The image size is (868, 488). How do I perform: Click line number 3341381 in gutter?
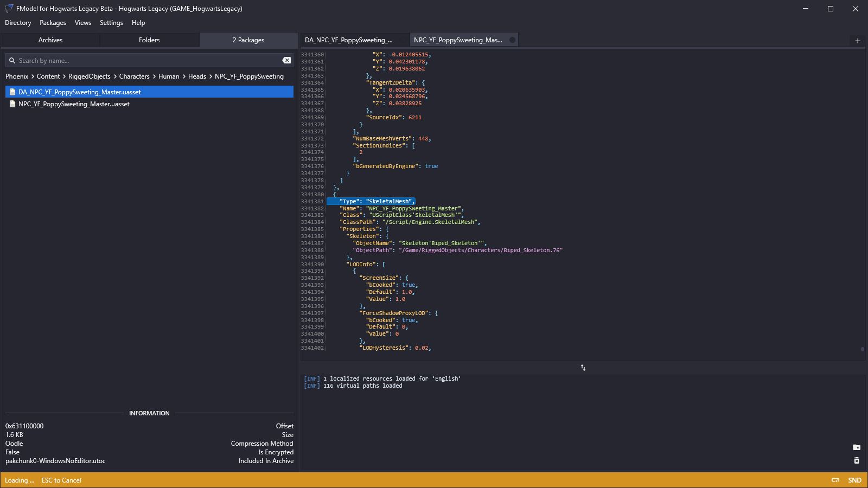[312, 202]
